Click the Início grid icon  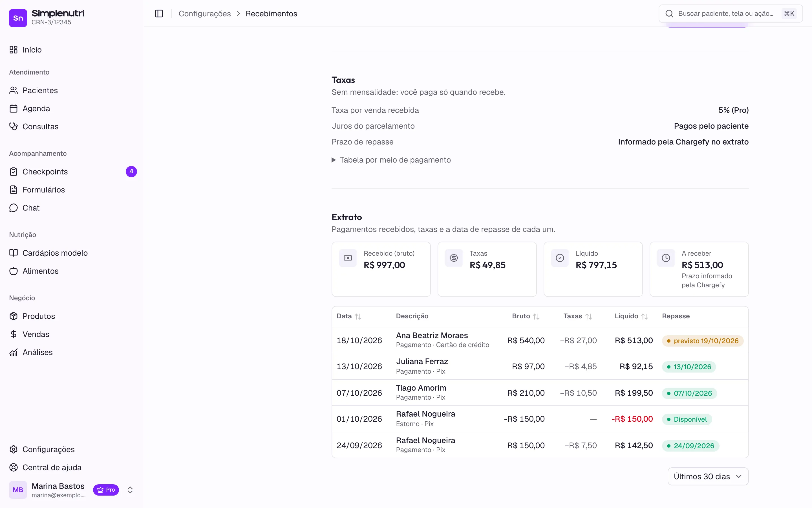(14, 50)
